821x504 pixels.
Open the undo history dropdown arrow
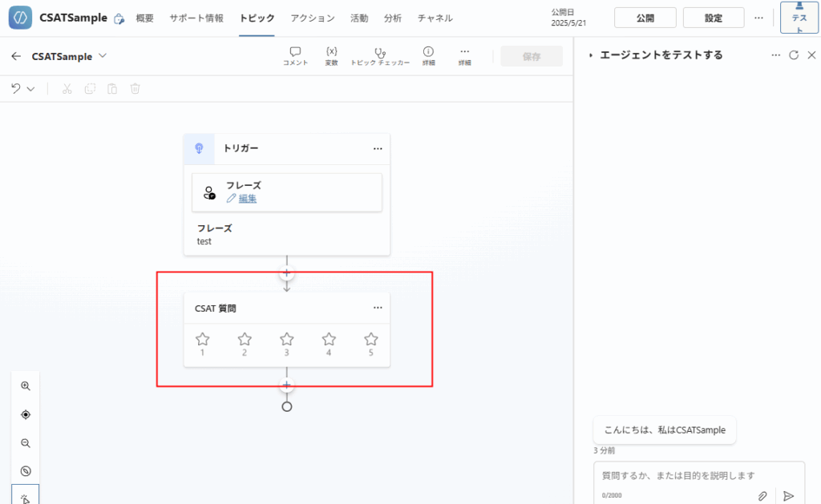[x=31, y=89]
